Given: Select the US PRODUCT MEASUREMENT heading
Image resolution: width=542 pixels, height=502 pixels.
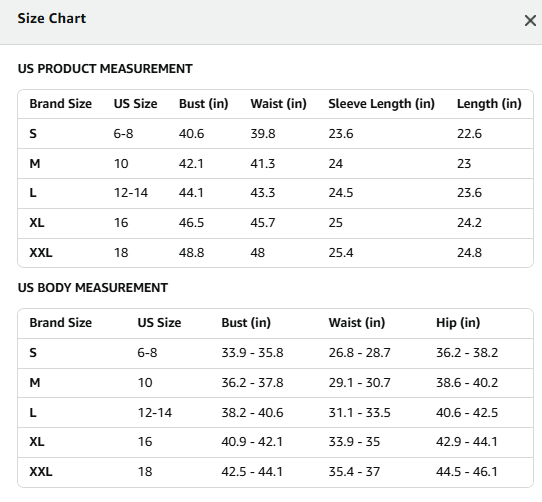Looking at the screenshot, I should point(105,69).
